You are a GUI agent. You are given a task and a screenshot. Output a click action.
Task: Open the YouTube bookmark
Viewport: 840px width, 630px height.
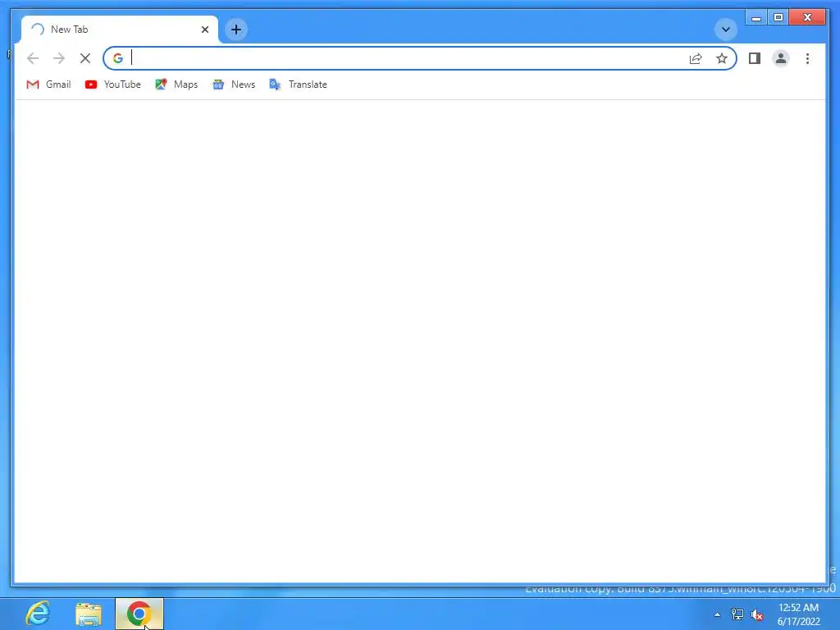pyautogui.click(x=113, y=84)
